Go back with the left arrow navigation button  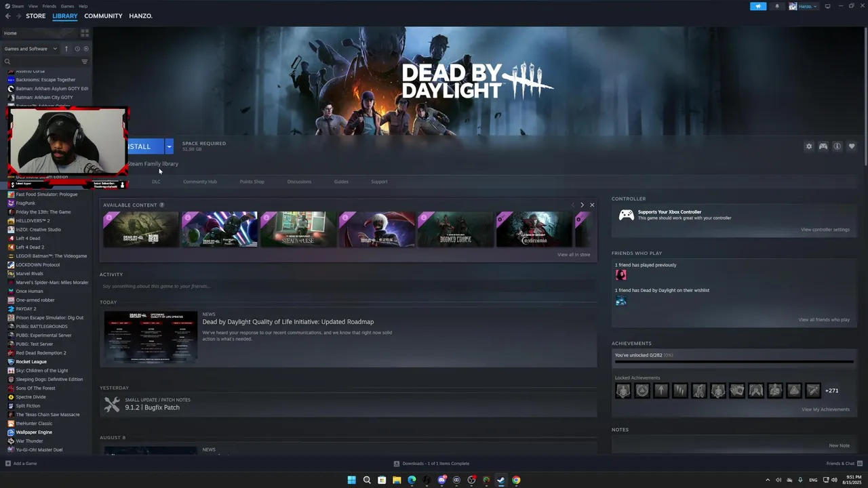(x=8, y=16)
